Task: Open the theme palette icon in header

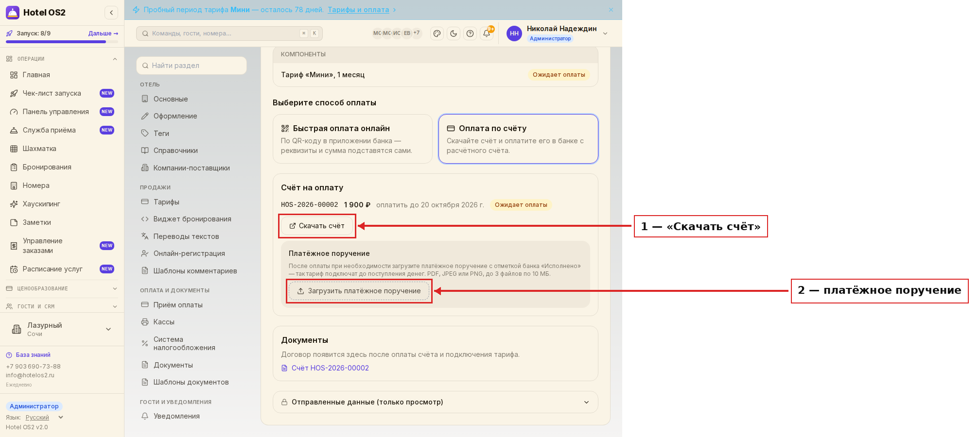Action: click(437, 34)
